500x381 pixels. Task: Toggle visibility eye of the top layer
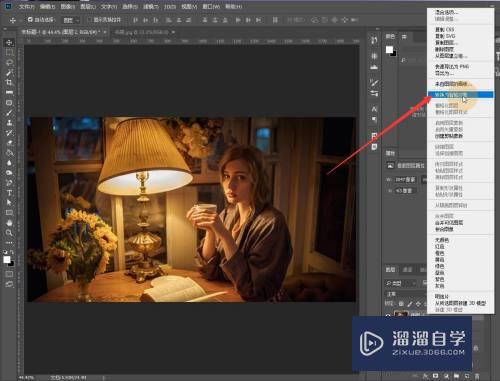(x=388, y=315)
